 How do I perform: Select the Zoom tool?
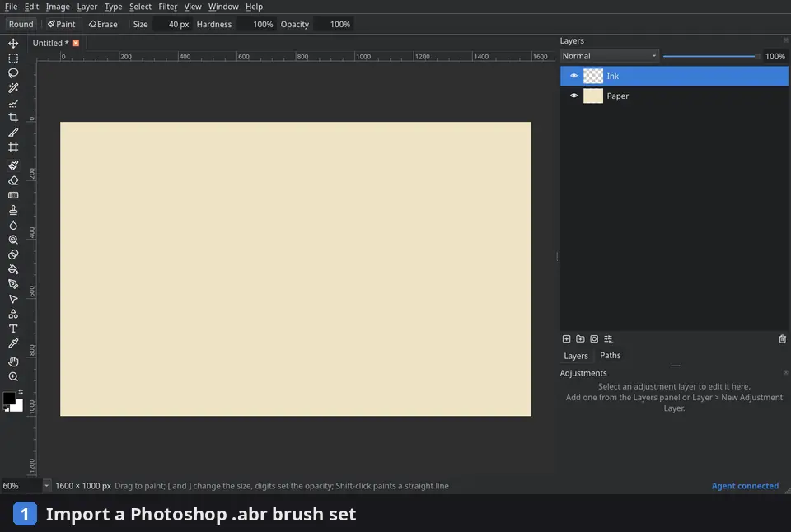click(x=13, y=376)
